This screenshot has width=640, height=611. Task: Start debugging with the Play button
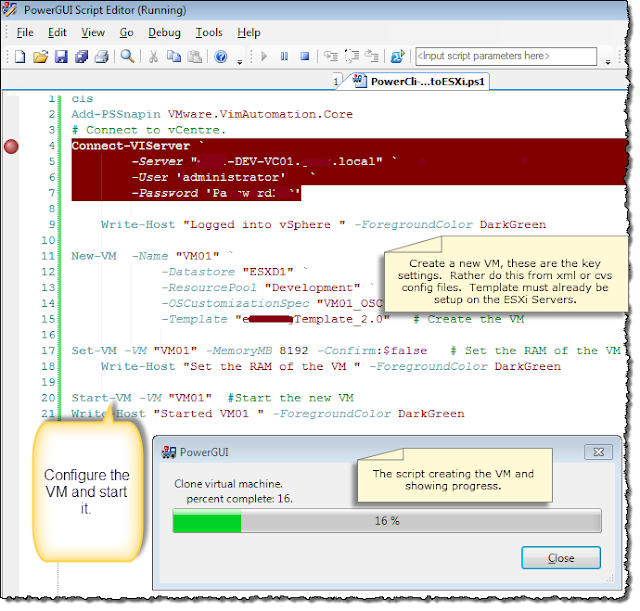click(264, 56)
